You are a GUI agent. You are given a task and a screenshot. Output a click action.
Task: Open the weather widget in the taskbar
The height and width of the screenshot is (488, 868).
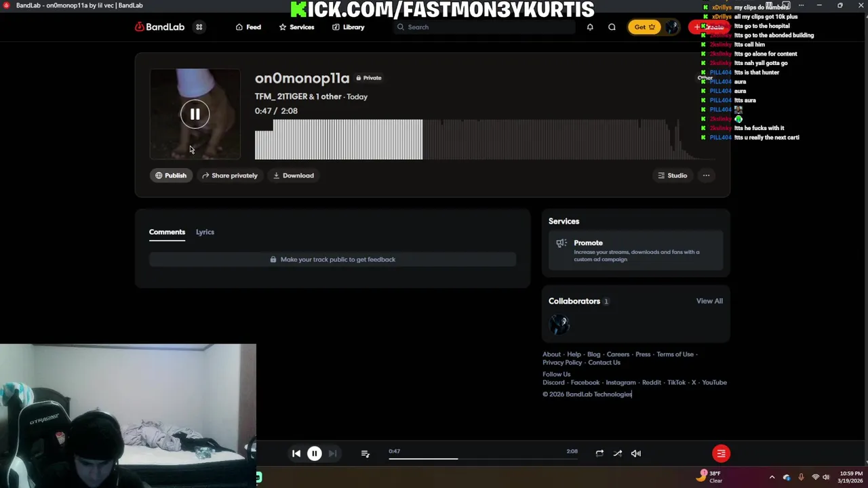pos(711,476)
